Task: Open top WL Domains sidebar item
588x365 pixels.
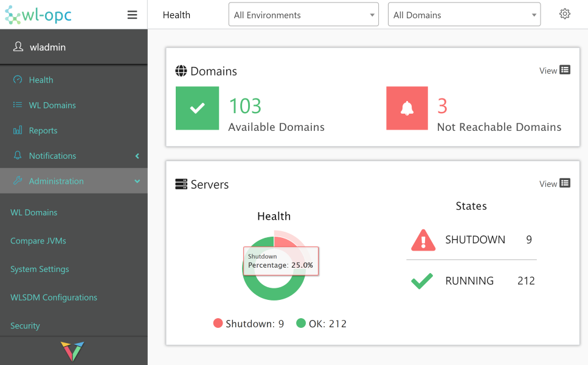Action: 52,105
